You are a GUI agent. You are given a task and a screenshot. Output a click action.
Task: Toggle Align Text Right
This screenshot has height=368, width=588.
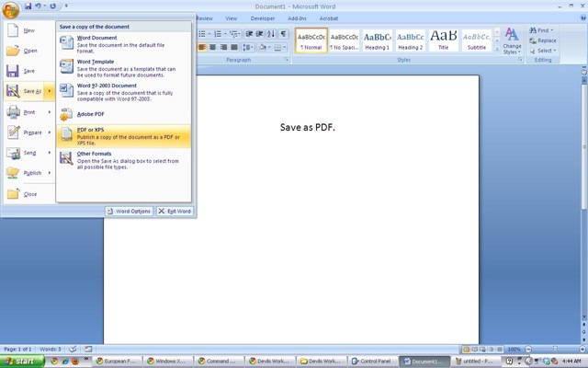pyautogui.click(x=223, y=47)
